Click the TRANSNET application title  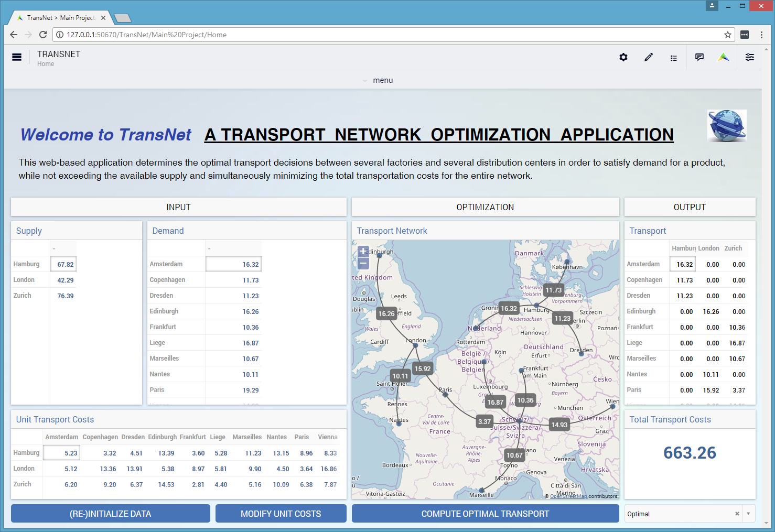pyautogui.click(x=59, y=54)
